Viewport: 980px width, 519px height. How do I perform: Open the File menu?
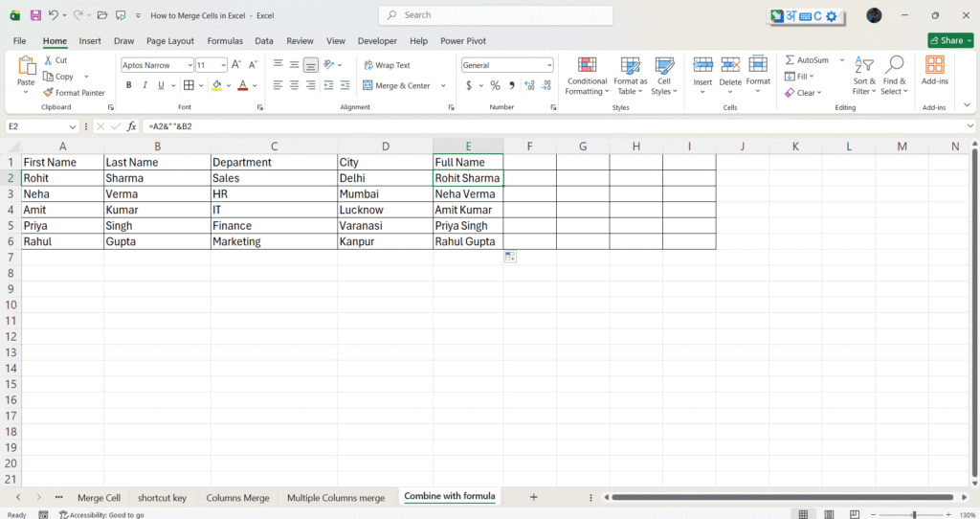click(x=19, y=40)
